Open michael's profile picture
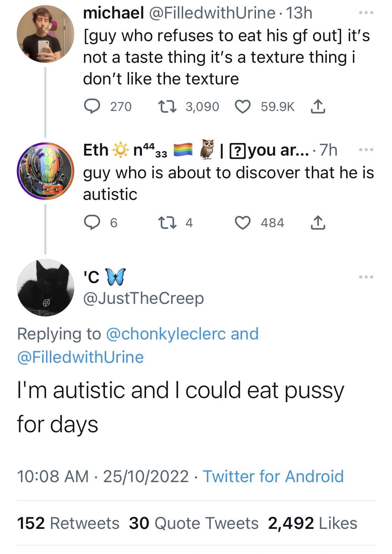Screen dimensions: 392x554 coord(45,34)
